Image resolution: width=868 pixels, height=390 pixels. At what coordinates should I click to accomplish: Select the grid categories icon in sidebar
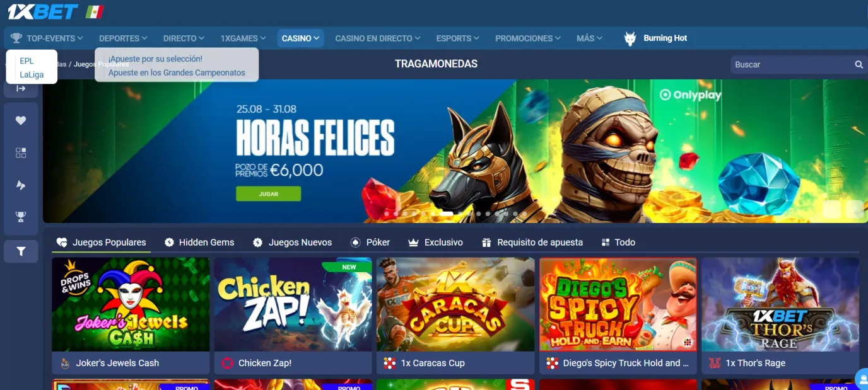(x=21, y=152)
